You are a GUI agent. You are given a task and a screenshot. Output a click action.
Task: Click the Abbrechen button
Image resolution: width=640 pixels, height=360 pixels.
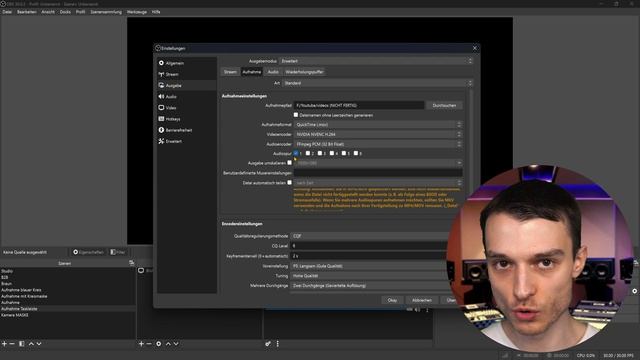tap(422, 300)
